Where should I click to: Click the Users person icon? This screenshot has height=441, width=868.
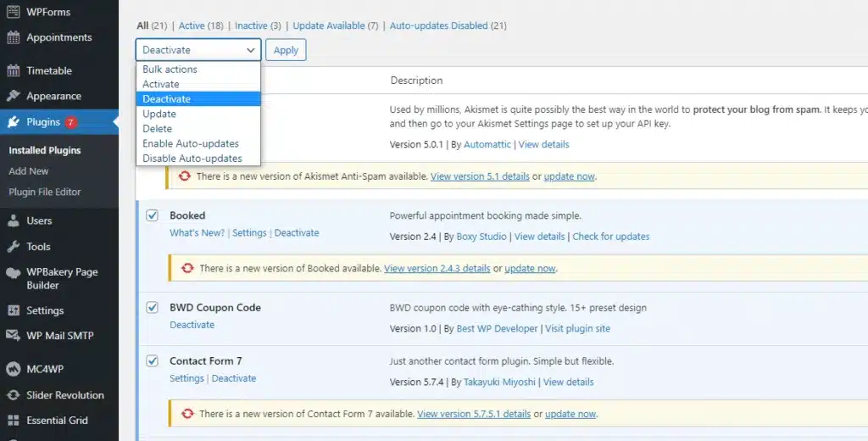coord(14,221)
